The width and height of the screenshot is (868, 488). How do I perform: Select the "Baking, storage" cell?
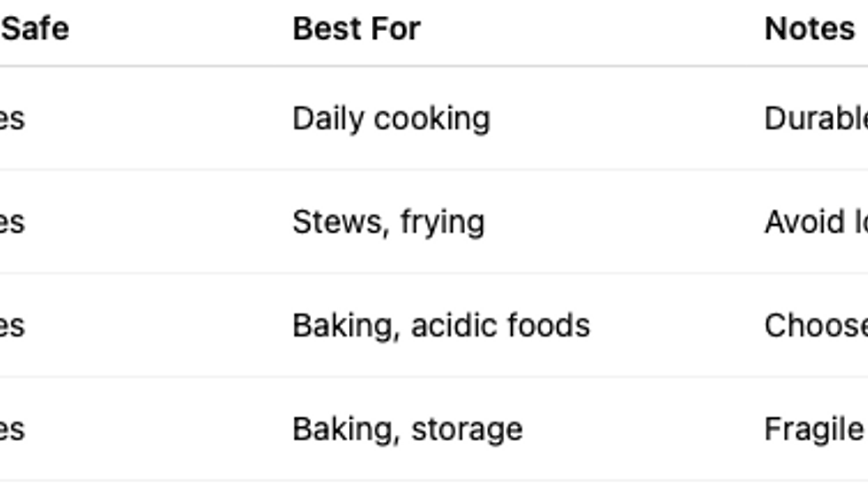coord(407,430)
